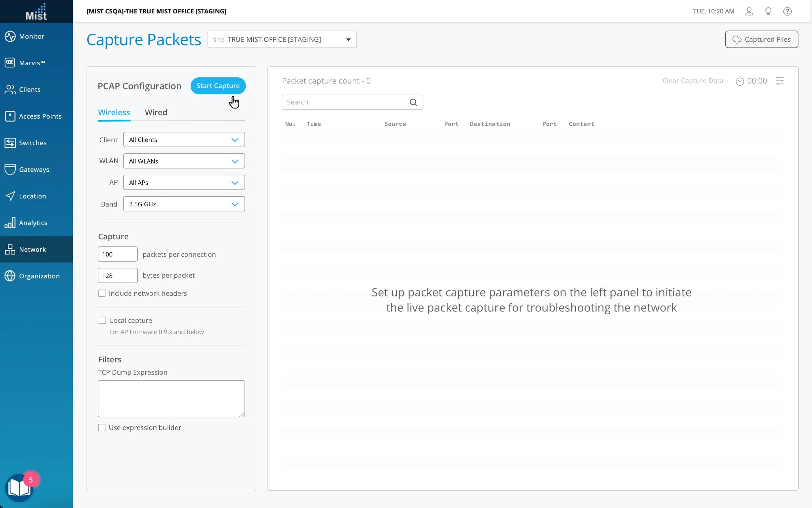Open the book guide icon with badge
Viewport: 812px width, 508px height.
pyautogui.click(x=19, y=488)
